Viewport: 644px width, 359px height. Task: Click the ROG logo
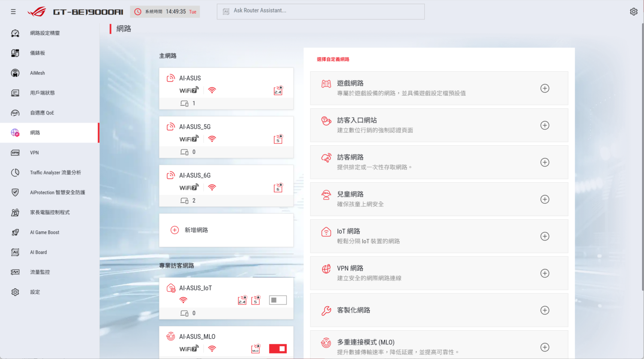pos(36,12)
